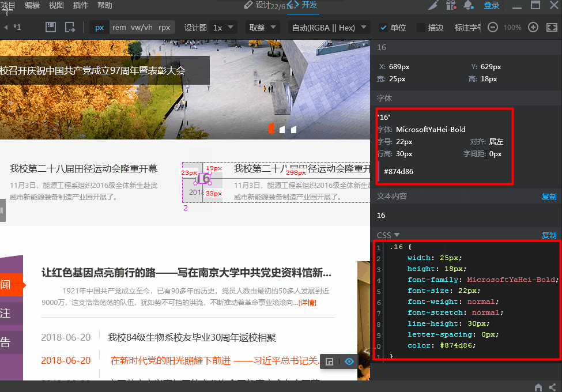Open the notification bell icon
The height and width of the screenshot is (392, 562).
click(x=469, y=5)
